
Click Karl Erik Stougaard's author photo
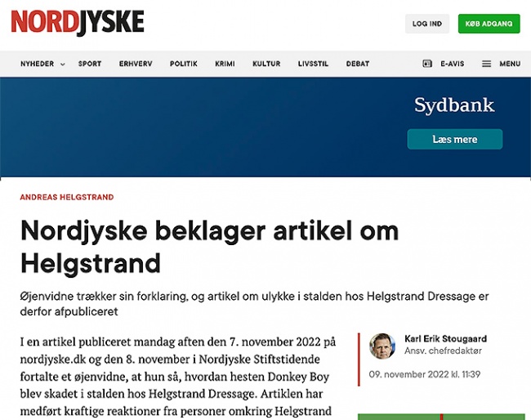(382, 346)
